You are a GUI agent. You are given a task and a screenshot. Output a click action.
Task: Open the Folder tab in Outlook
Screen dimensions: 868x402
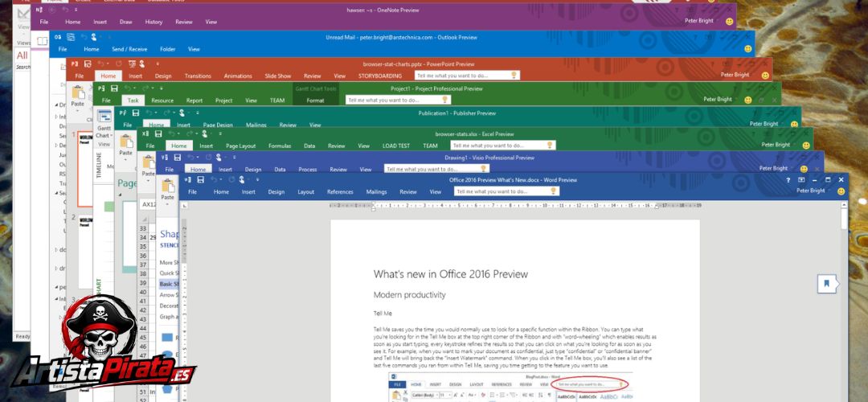coord(168,49)
